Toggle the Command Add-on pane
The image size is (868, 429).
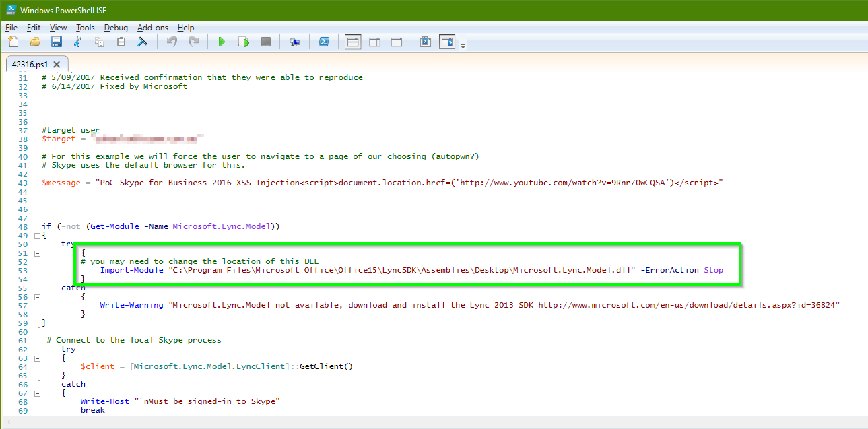pos(447,42)
